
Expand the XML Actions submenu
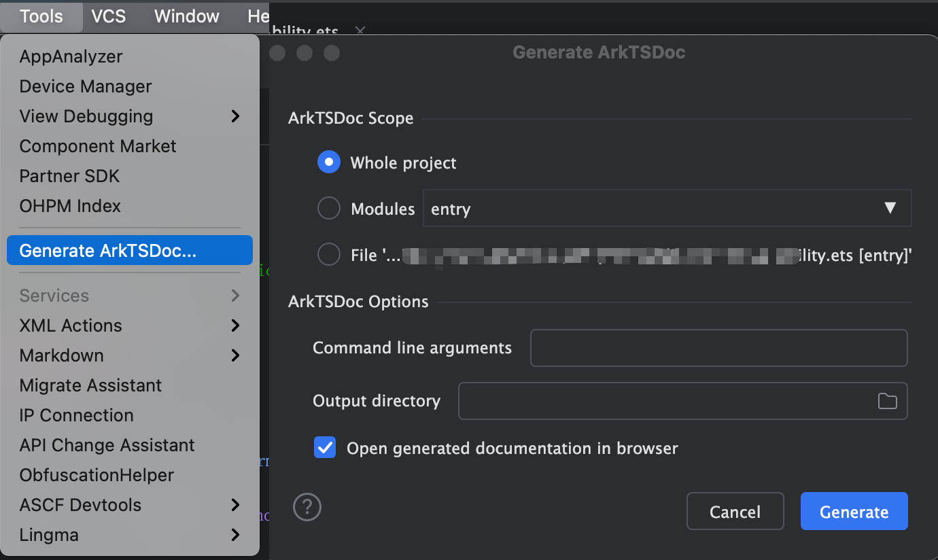coord(130,326)
